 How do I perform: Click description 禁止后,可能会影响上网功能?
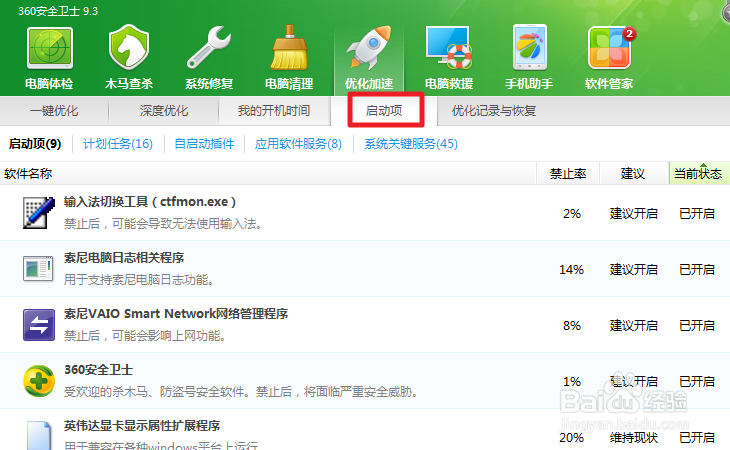coord(145,336)
